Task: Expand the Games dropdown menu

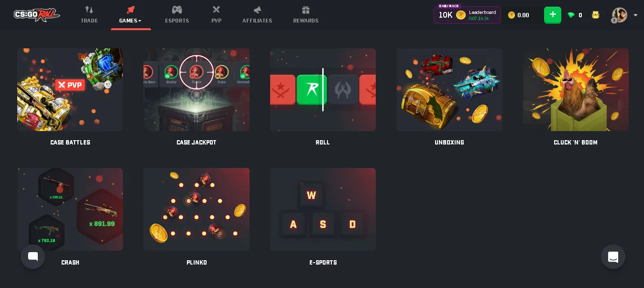Action: pos(131,21)
